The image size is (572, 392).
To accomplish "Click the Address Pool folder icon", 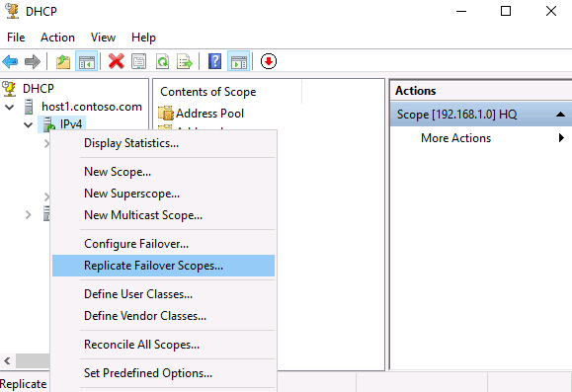I will pyautogui.click(x=166, y=114).
